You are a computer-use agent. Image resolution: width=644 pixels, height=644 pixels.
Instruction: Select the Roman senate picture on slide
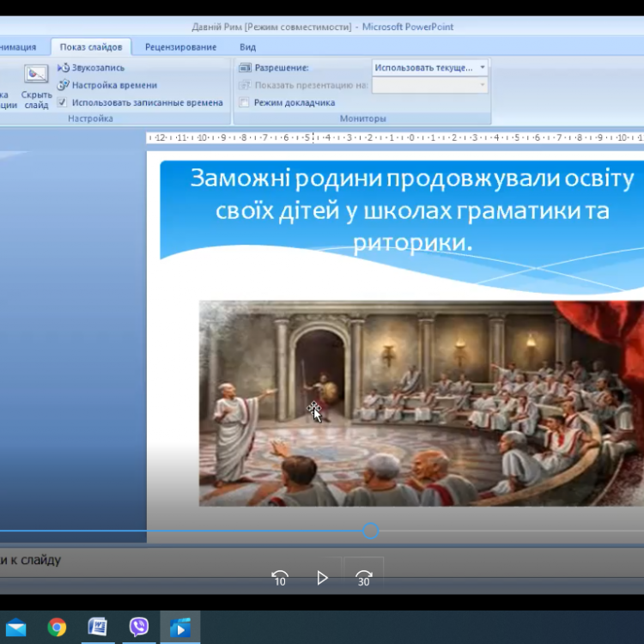click(422, 403)
